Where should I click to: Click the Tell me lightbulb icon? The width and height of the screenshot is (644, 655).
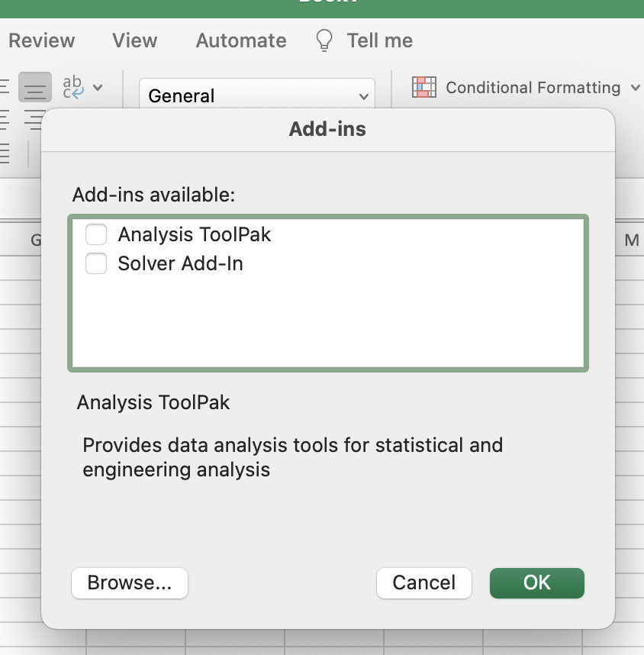coord(325,40)
